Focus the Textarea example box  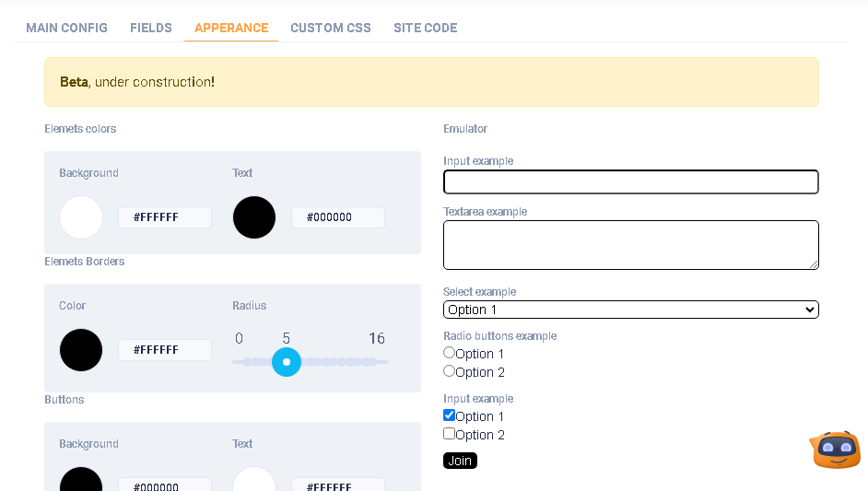(630, 245)
